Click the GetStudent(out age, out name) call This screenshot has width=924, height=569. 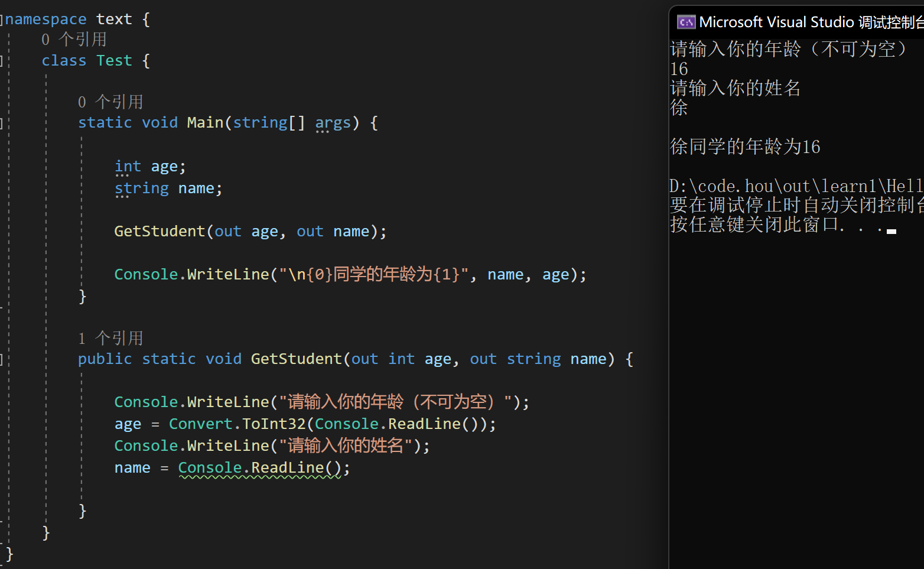coord(250,232)
